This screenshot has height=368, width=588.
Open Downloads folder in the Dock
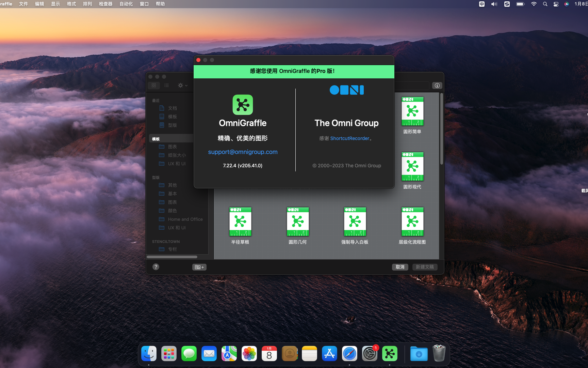[419, 354]
